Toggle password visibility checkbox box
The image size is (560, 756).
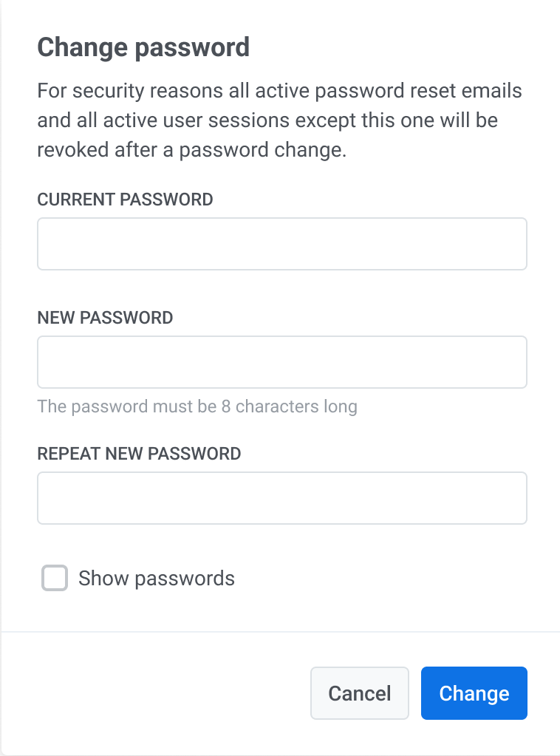click(55, 579)
